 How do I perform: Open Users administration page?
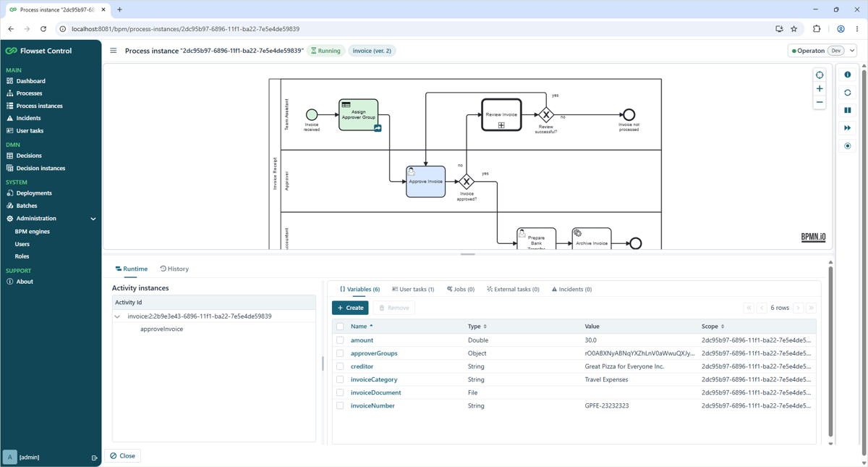[22, 244]
